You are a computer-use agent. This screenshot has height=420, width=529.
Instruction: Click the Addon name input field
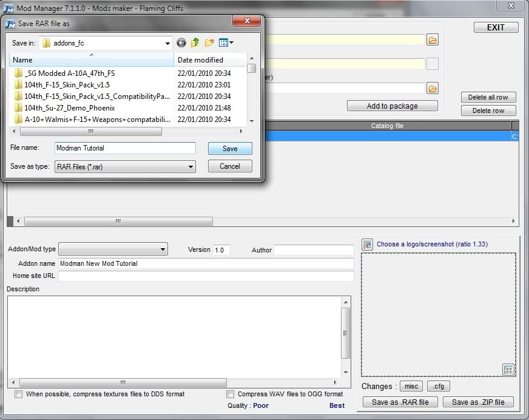[x=206, y=263]
